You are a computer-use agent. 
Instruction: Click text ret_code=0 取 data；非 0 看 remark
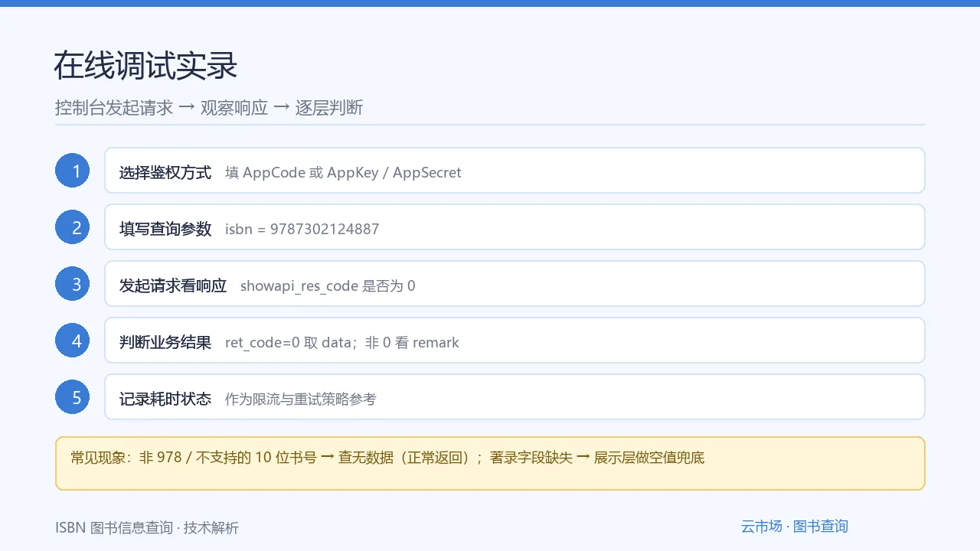pos(342,342)
